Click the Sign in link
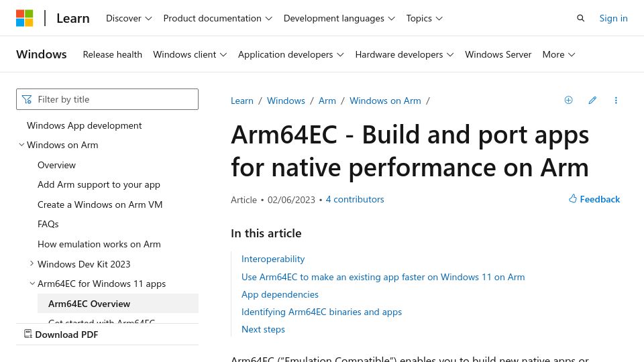This screenshot has height=362, width=644. (613, 18)
